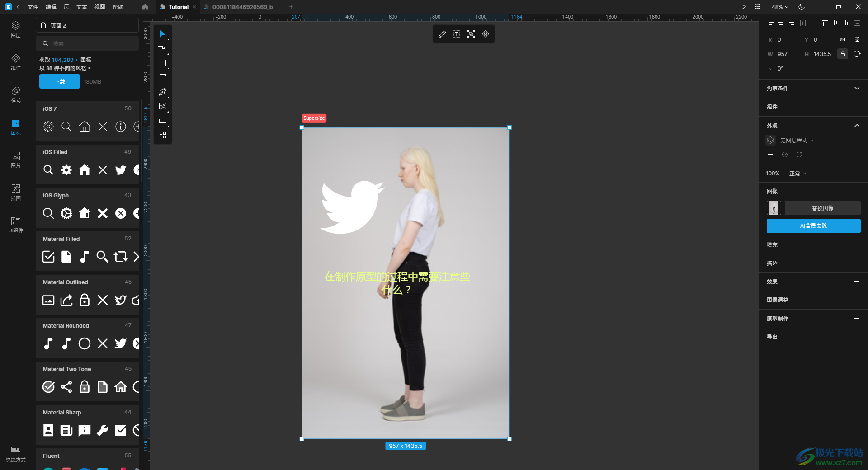Click the AI背景去除 background removal button
The height and width of the screenshot is (470, 868).
pyautogui.click(x=813, y=226)
